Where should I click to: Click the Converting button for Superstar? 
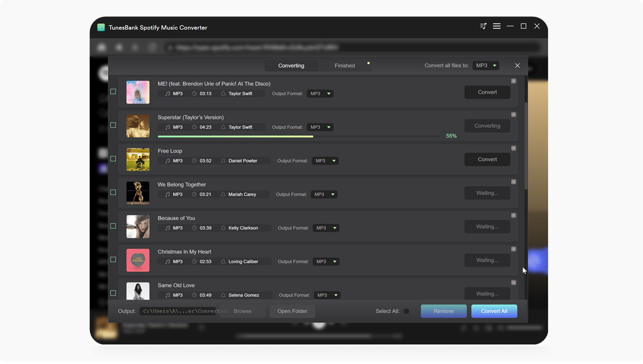(x=487, y=126)
